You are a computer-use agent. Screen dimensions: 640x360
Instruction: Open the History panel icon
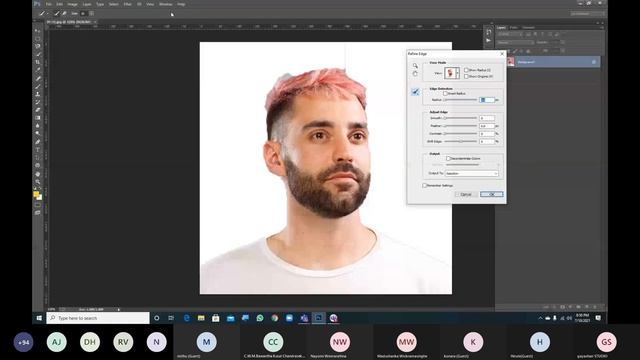click(x=489, y=32)
